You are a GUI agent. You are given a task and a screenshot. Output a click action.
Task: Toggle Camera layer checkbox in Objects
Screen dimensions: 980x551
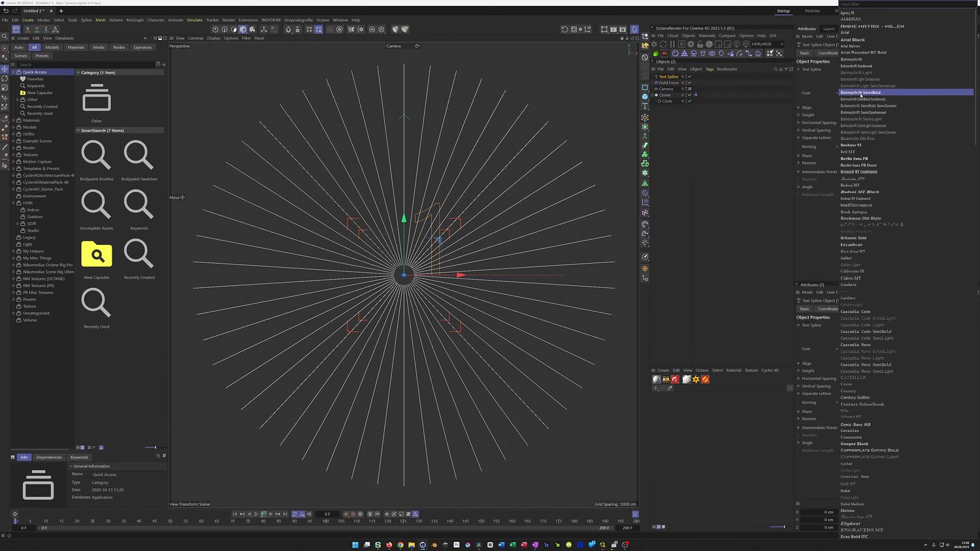(x=683, y=89)
